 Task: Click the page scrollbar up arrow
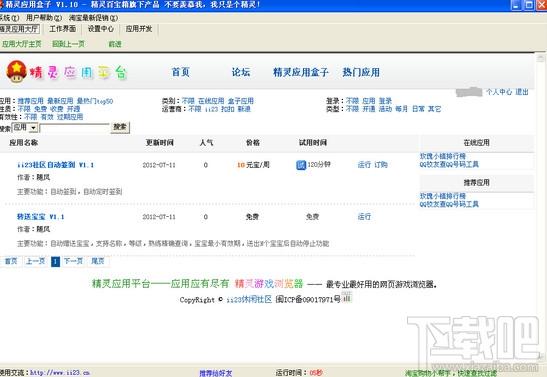[x=541, y=58]
